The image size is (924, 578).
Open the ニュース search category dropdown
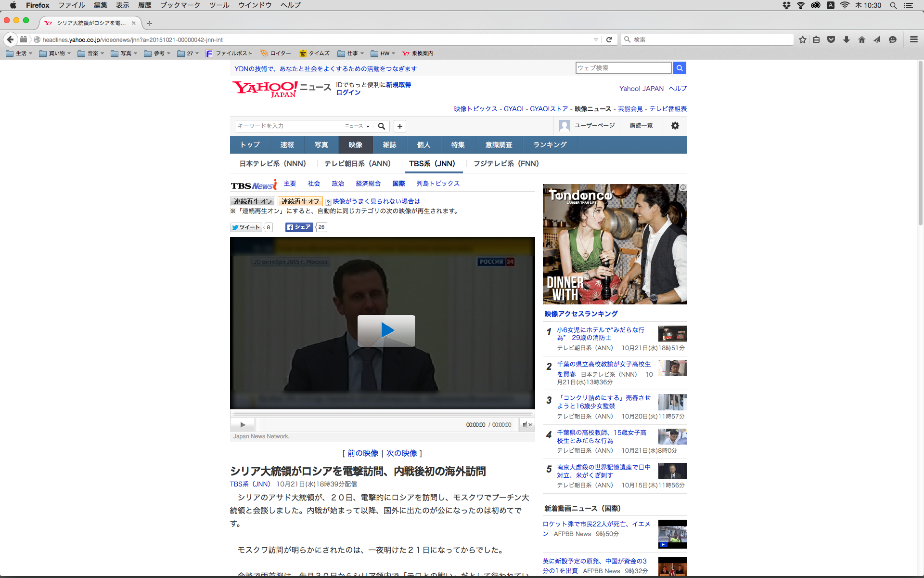[x=357, y=126]
